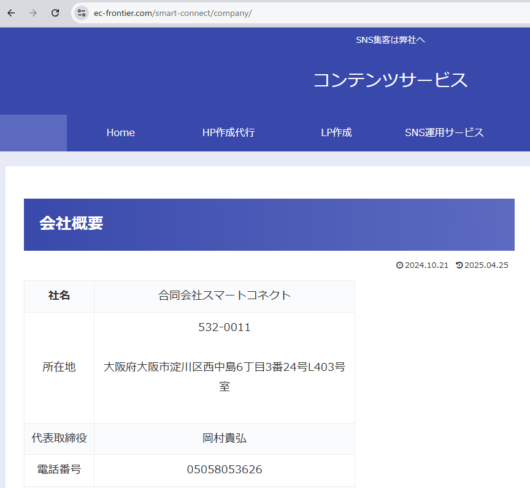Click the clock icon beside 2024.10.21

click(400, 265)
